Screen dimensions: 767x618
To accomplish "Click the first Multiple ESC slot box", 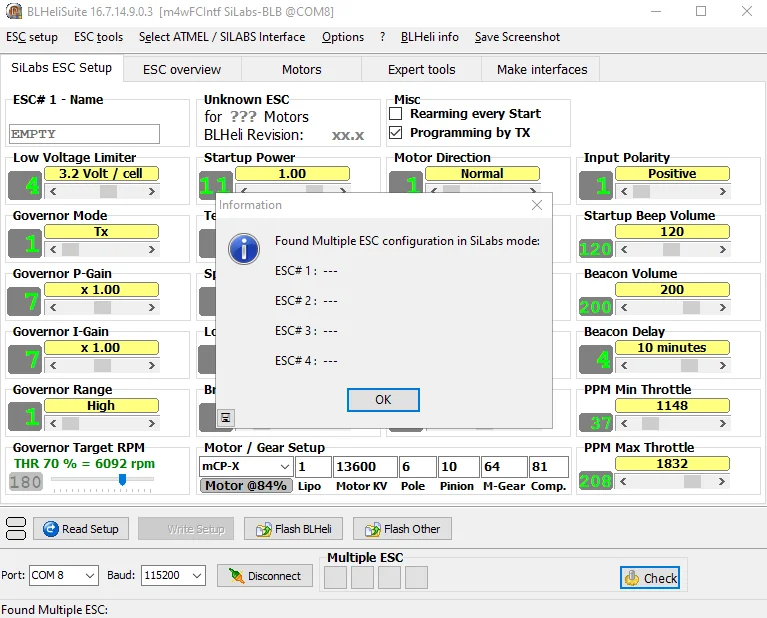I will [x=336, y=578].
